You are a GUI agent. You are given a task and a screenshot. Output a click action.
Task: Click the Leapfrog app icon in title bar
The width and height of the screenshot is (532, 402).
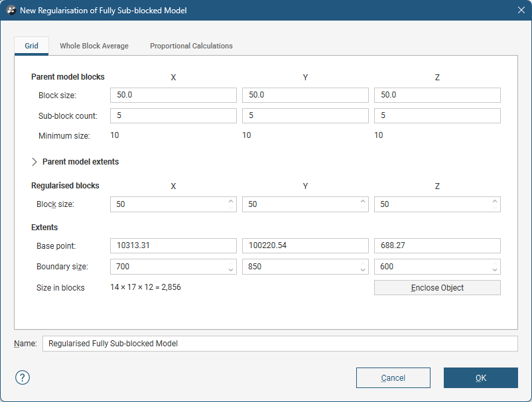[11, 10]
